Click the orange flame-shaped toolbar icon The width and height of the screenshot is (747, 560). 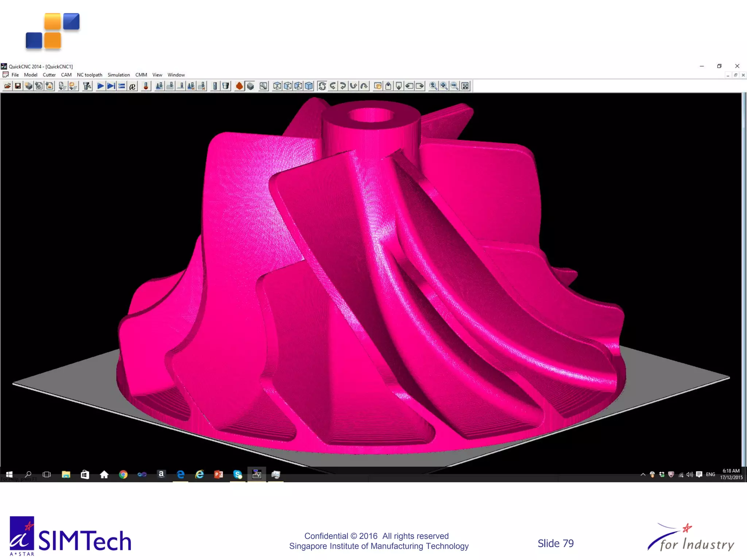point(239,86)
